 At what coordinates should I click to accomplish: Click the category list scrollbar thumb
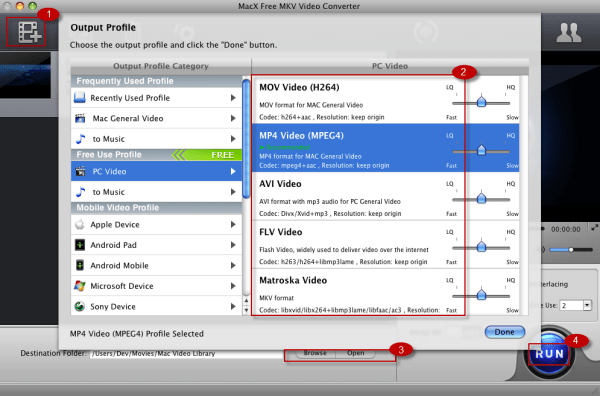coord(246,139)
